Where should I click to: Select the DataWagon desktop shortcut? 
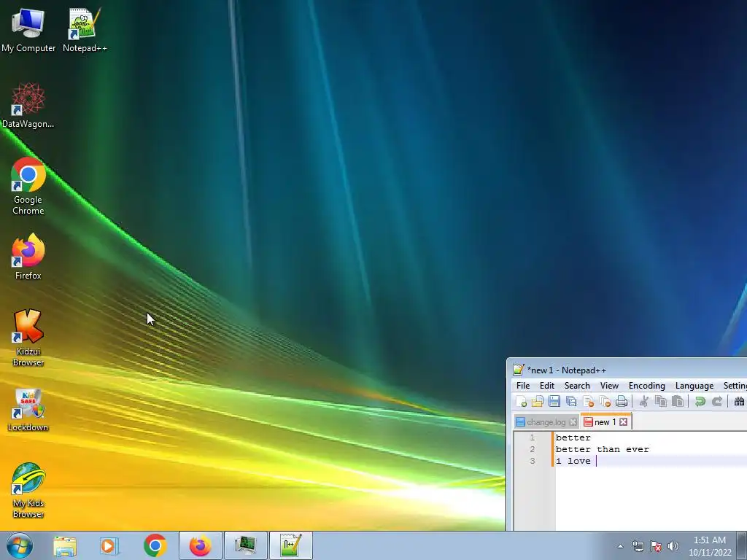28,105
